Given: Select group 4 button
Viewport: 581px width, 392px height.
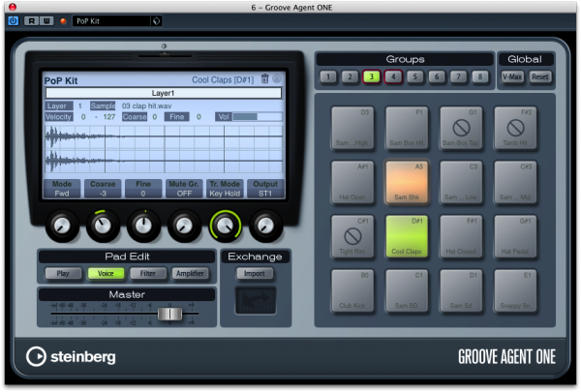Looking at the screenshot, I should [393, 76].
